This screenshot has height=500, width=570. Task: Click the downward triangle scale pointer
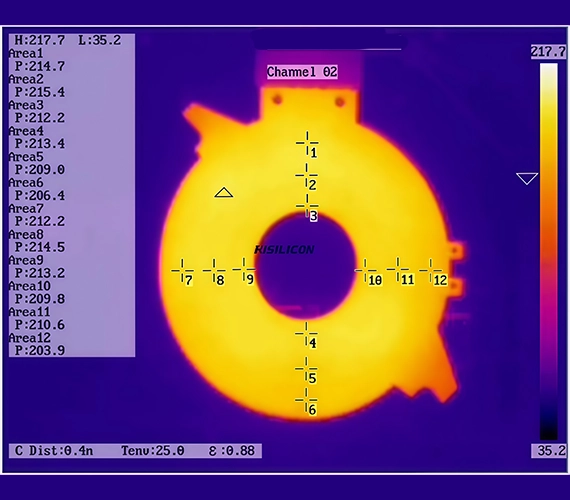point(527,179)
